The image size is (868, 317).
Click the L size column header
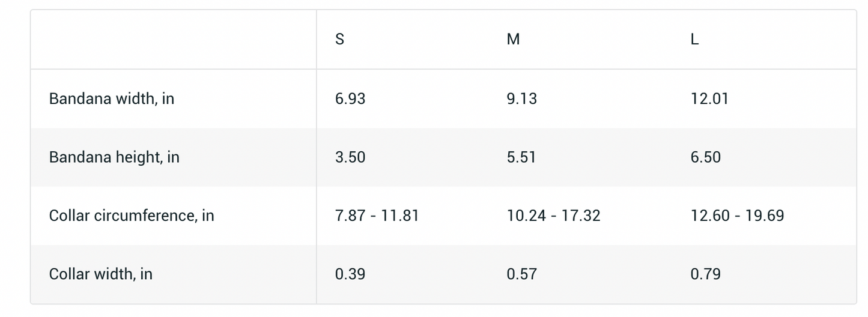[694, 40]
